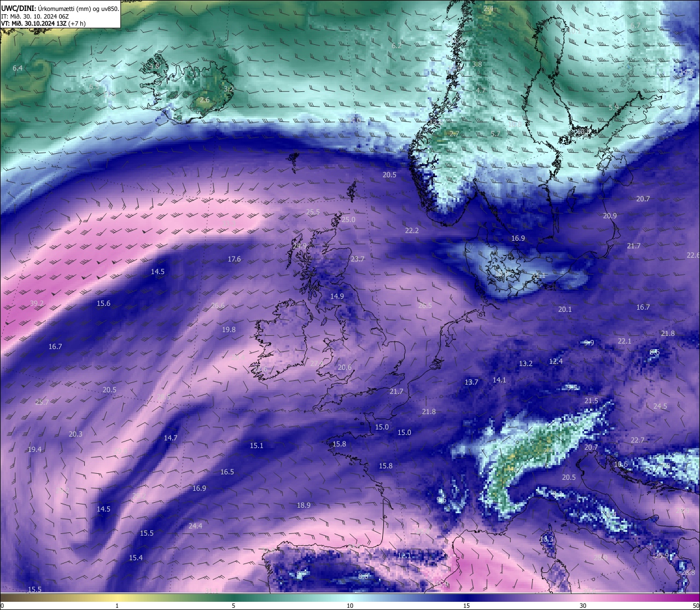The height and width of the screenshot is (610, 700).
Task: Click the 25.7 value near left edge
Action: click(42, 402)
